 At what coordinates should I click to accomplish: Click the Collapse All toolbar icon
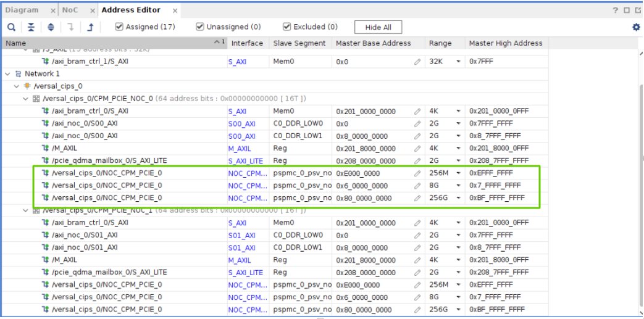pyautogui.click(x=31, y=27)
